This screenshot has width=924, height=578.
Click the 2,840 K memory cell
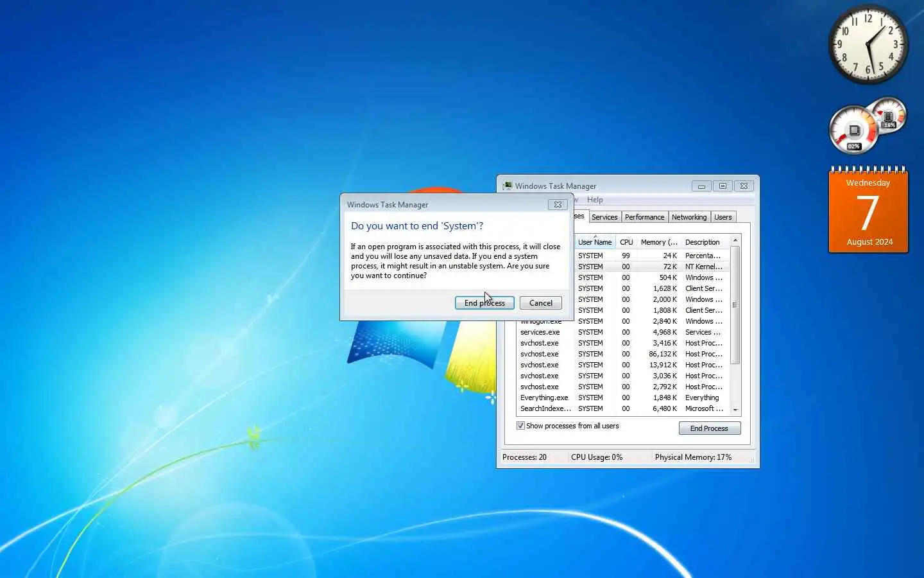(x=665, y=321)
